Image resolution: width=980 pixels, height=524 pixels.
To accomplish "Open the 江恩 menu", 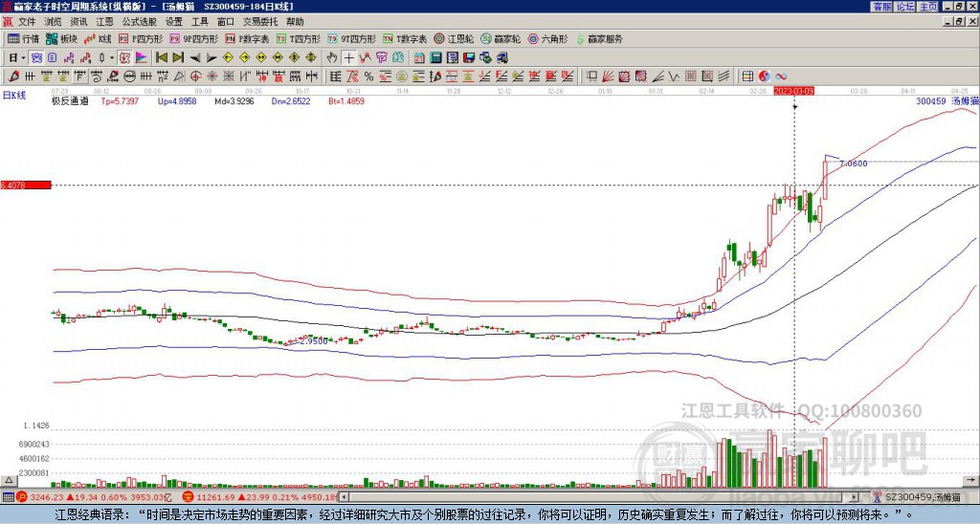I will pyautogui.click(x=104, y=21).
